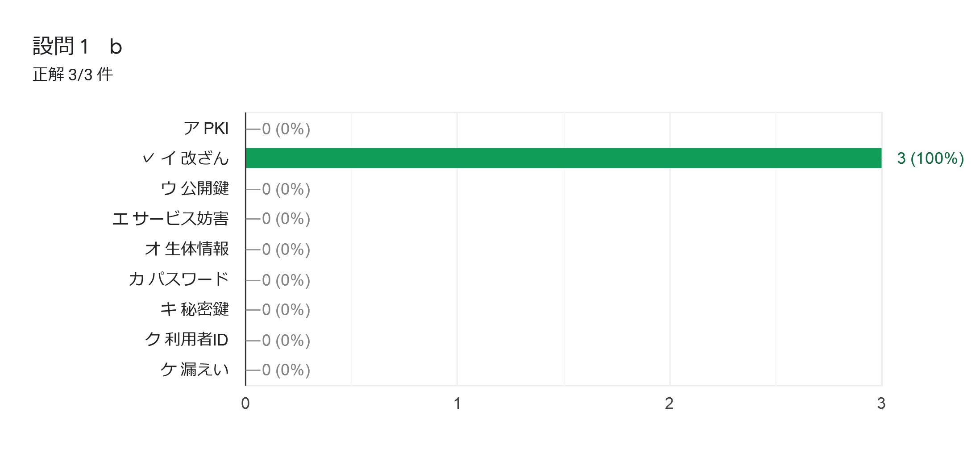
Task: Click the 0 (0%) value beside ア PKI
Action: coord(286,129)
